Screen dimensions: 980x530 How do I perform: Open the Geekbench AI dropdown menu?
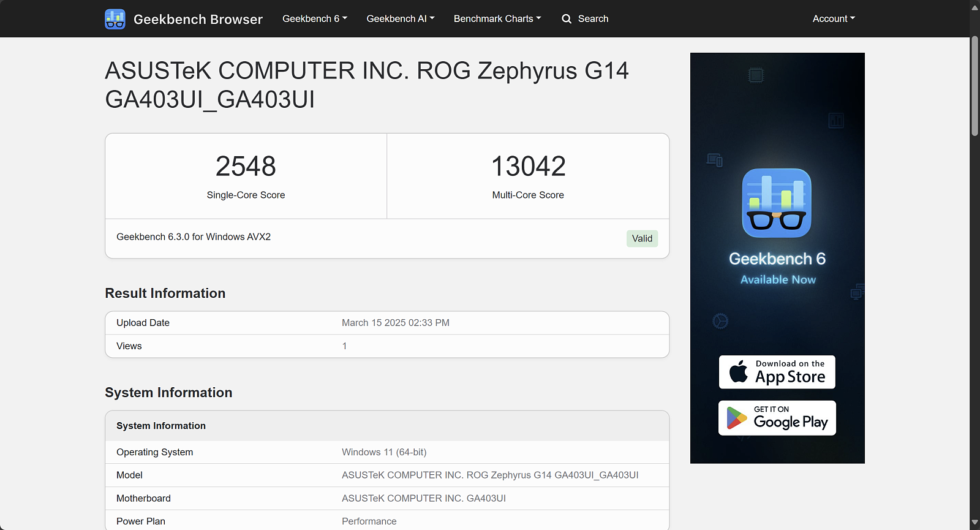(401, 19)
